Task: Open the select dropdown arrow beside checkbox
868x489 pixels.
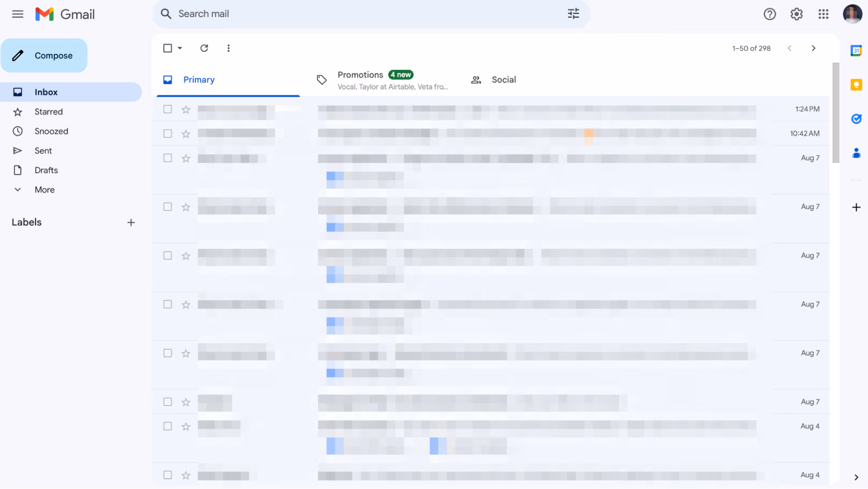Action: click(180, 48)
